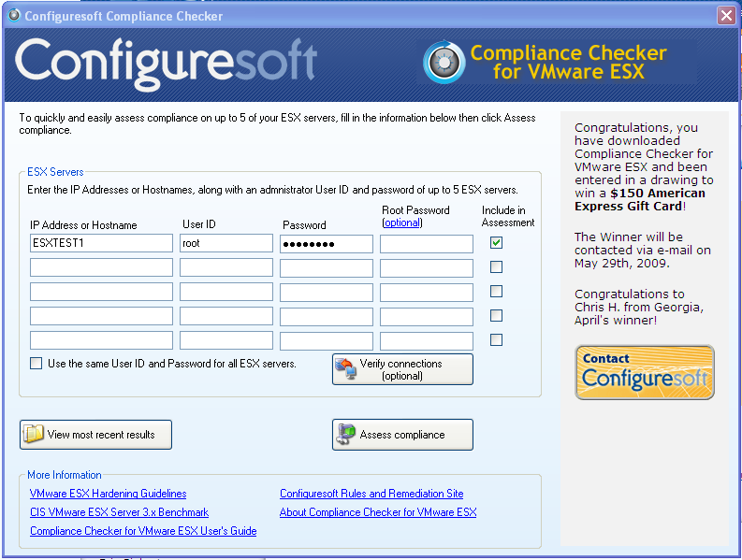Click the Compliance Checker dial logo icon
Image resolution: width=742 pixels, height=560 pixels.
coord(444,63)
